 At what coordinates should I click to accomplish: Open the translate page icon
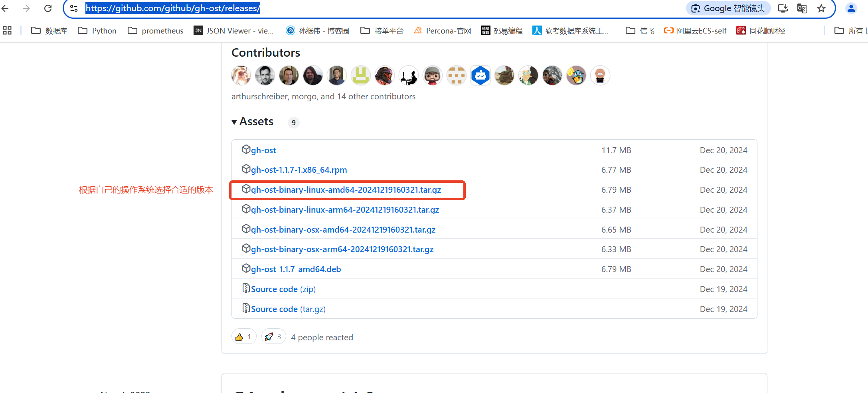click(802, 8)
